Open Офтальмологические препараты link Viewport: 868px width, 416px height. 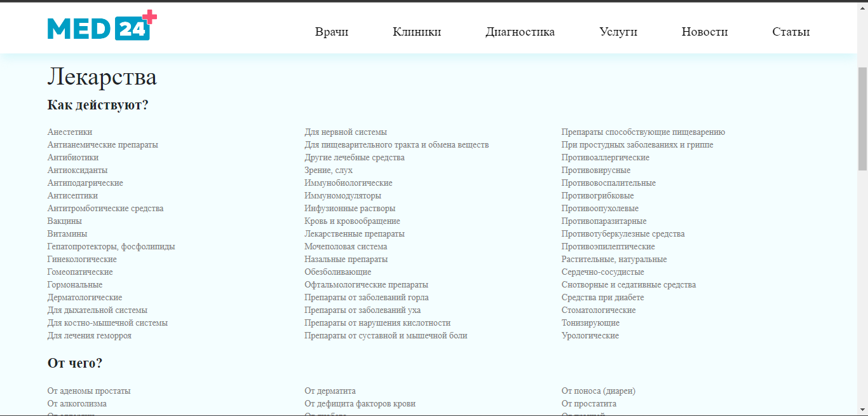click(366, 285)
